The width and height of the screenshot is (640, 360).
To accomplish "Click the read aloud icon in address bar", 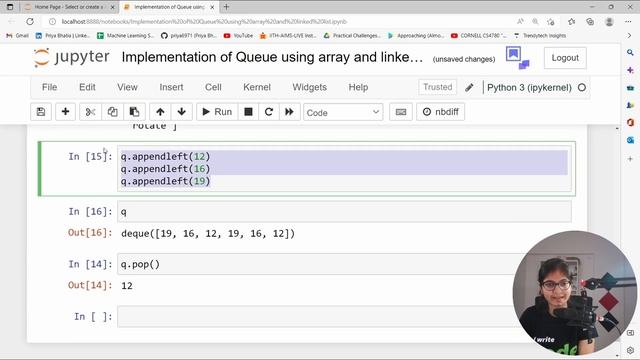I will click(x=520, y=22).
